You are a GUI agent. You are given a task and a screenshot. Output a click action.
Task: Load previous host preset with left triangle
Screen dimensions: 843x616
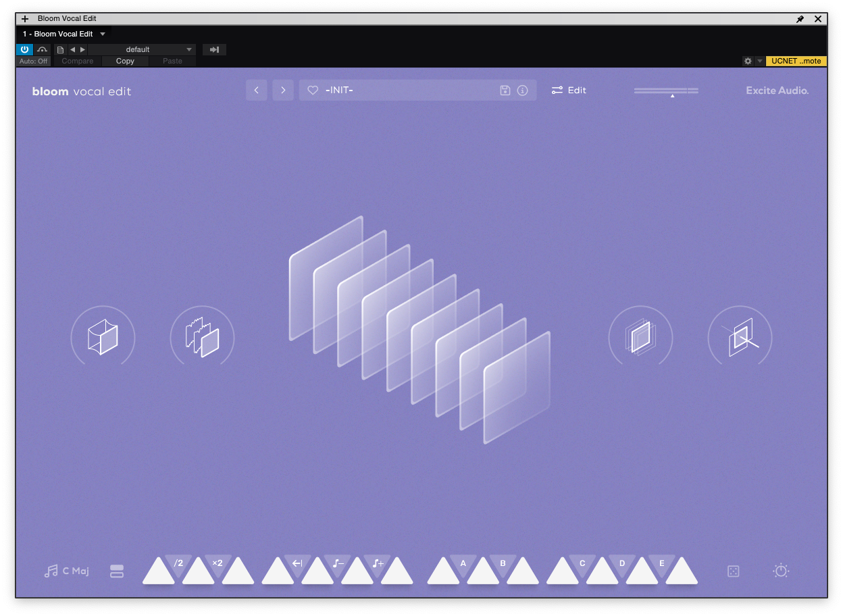pos(73,49)
